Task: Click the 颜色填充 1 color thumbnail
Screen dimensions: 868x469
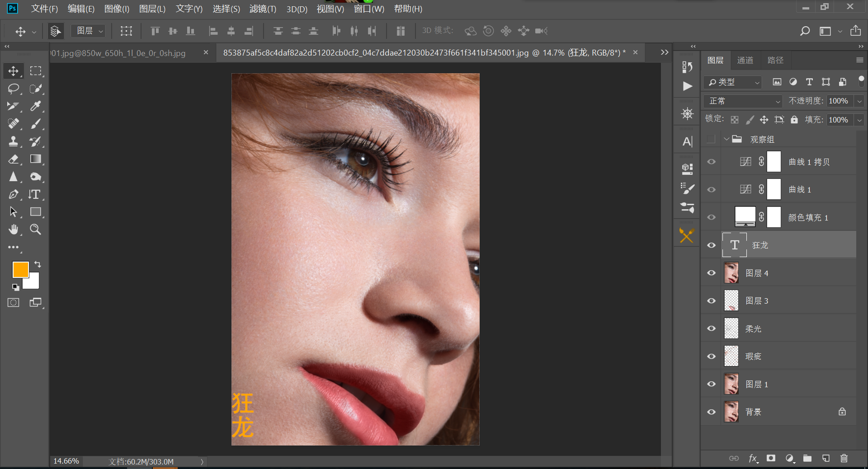Action: point(745,217)
